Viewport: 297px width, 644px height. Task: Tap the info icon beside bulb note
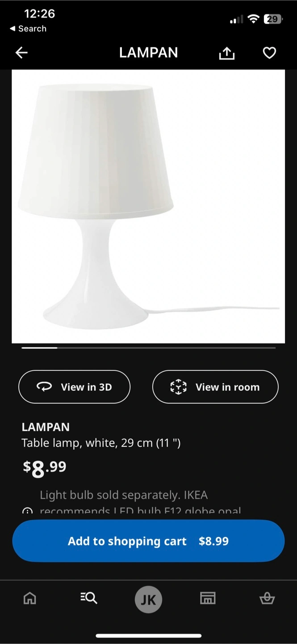(x=27, y=511)
